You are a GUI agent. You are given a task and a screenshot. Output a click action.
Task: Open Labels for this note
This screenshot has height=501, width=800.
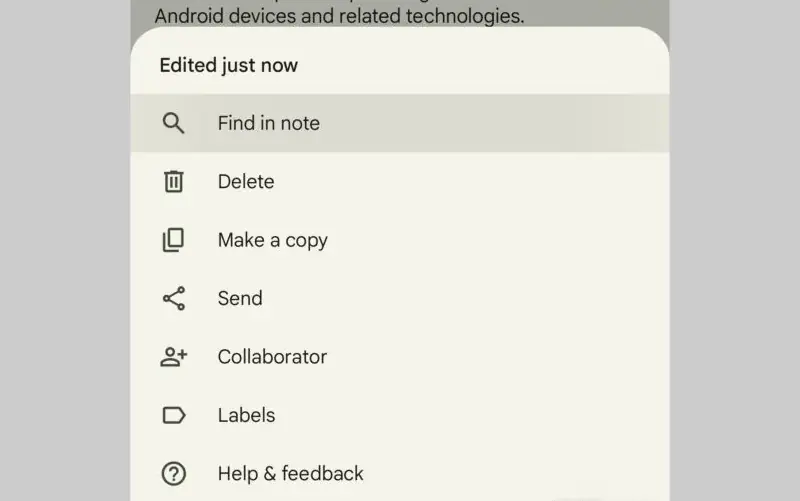400,415
